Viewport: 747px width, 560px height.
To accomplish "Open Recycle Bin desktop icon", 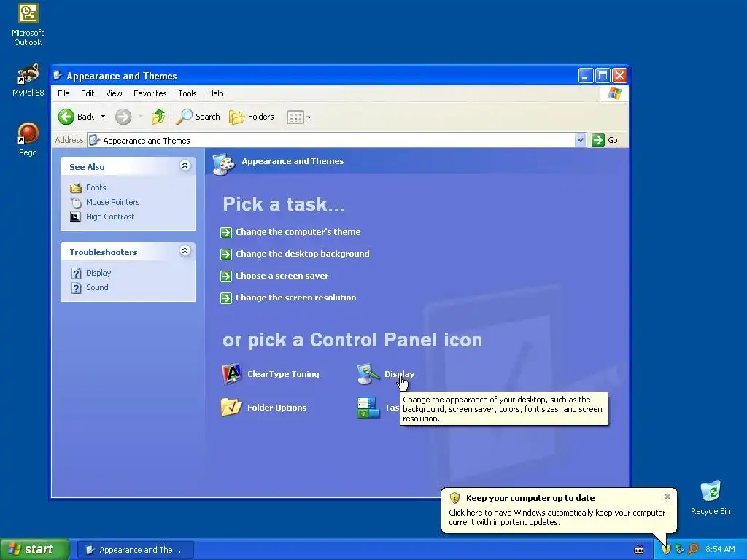I will click(x=711, y=497).
